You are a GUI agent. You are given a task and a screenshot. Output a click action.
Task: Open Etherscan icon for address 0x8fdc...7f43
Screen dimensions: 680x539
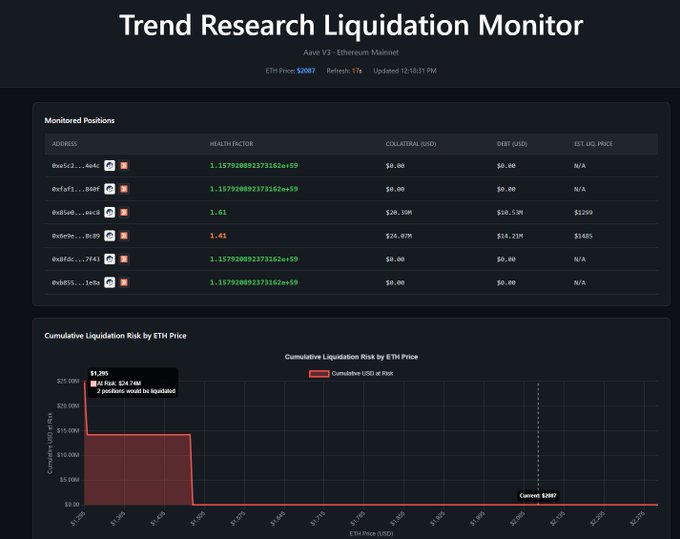(110, 259)
